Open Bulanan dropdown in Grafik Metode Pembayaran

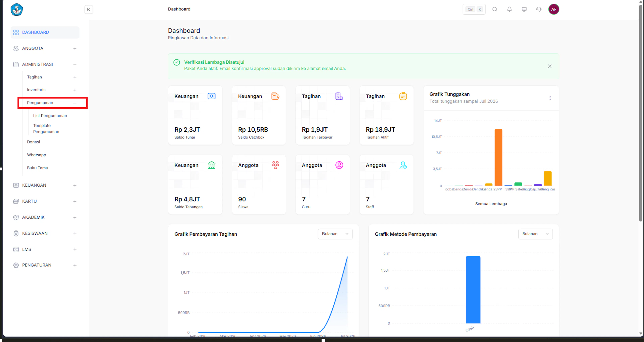click(535, 234)
